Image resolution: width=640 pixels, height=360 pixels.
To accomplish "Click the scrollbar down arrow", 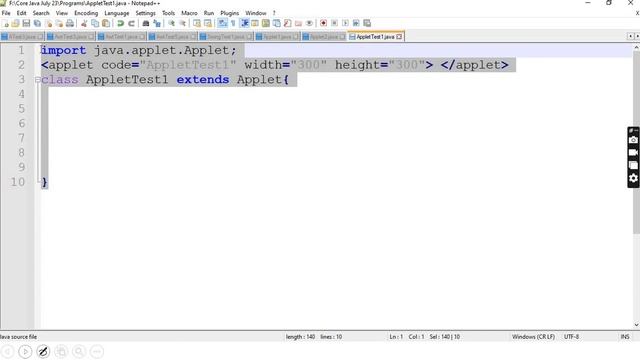I will click(636, 325).
